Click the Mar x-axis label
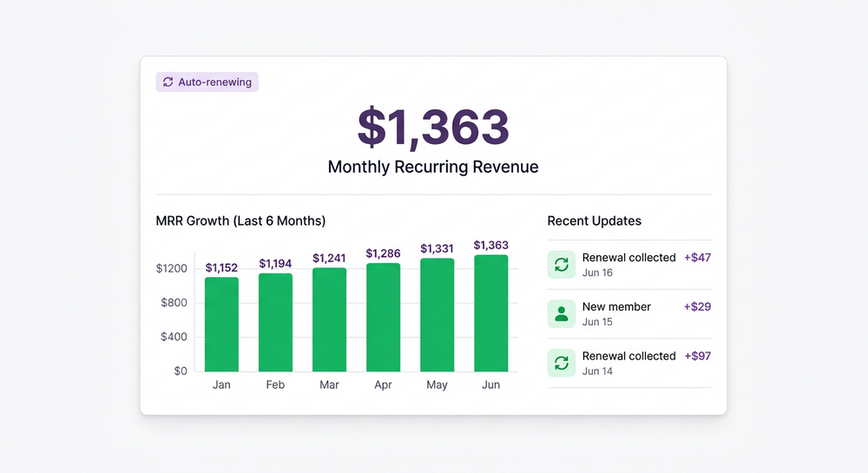Image resolution: width=868 pixels, height=473 pixels. pos(329,384)
